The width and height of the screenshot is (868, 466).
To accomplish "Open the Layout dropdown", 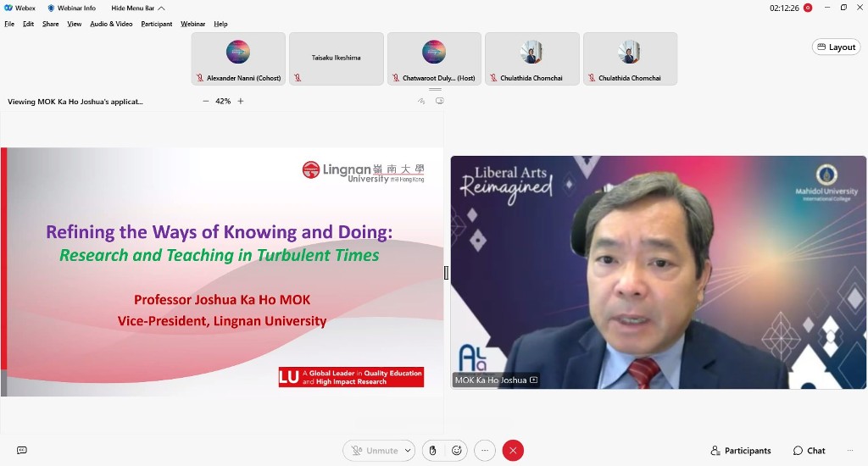I will point(836,47).
